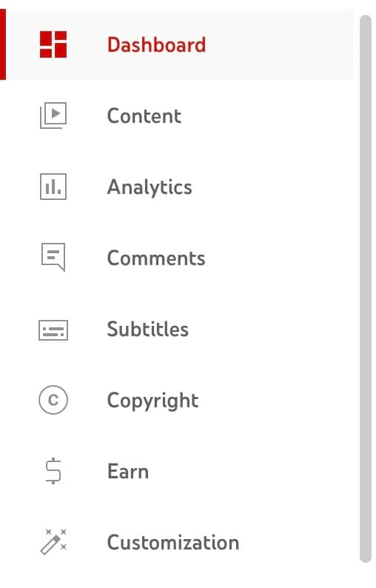Open the Dashboard text label
Image resolution: width=376 pixels, height=588 pixels.
[x=156, y=45]
